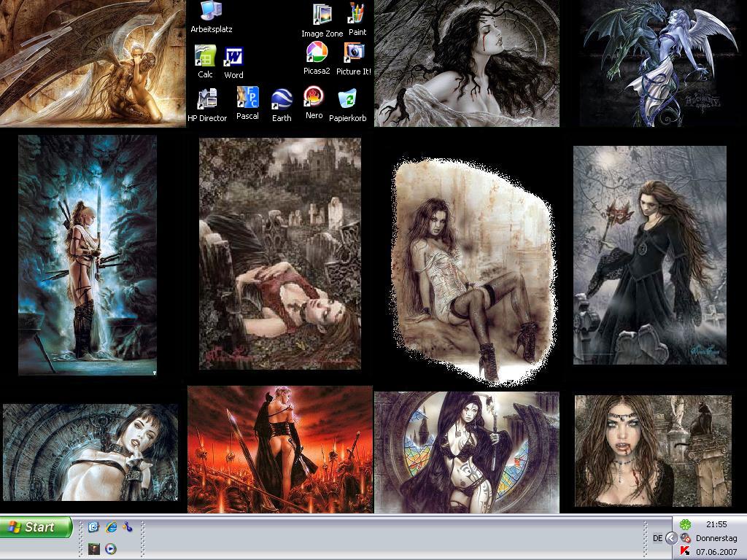Viewport: 747px width, 560px height.
Task: Launch the Earth desktop shortcut
Action: pyautogui.click(x=282, y=98)
